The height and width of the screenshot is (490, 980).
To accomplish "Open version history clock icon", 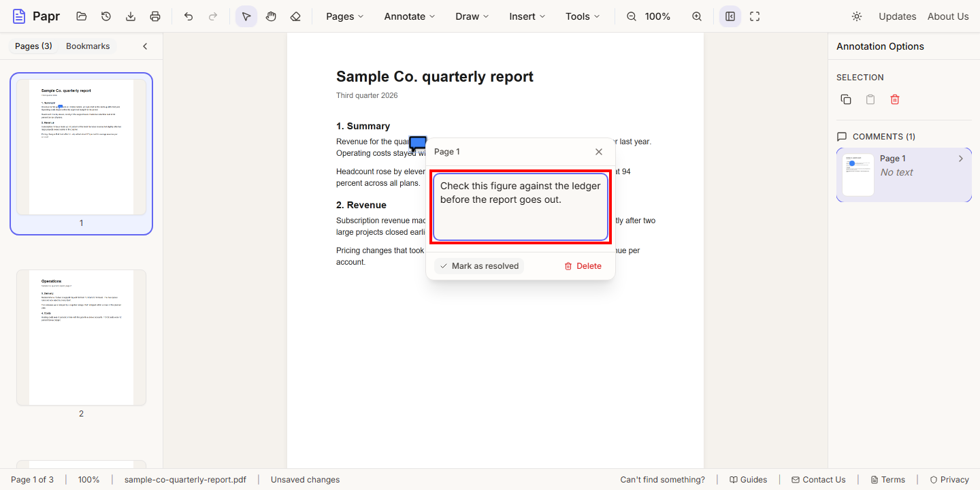I will click(x=106, y=16).
